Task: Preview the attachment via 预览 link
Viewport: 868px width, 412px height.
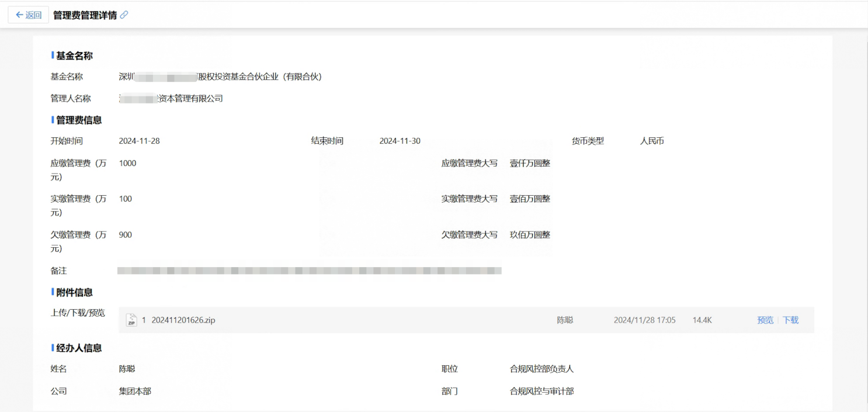Action: click(x=765, y=320)
